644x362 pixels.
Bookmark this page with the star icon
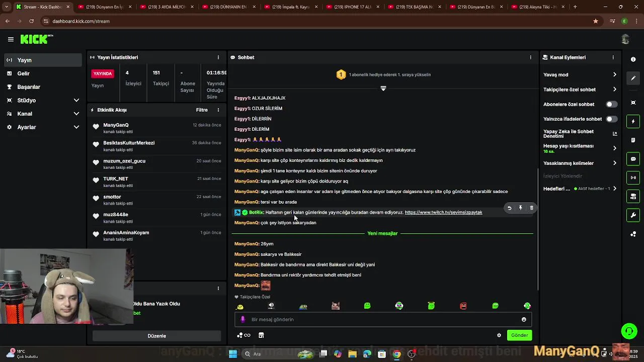[596, 21]
